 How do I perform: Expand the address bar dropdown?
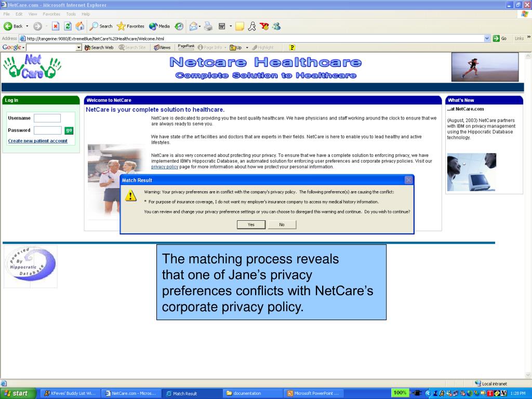click(x=487, y=38)
